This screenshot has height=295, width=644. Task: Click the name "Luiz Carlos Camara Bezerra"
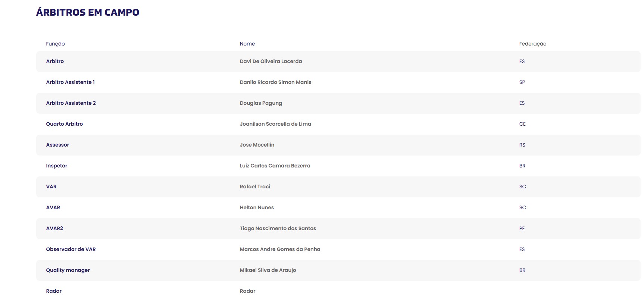coord(275,166)
